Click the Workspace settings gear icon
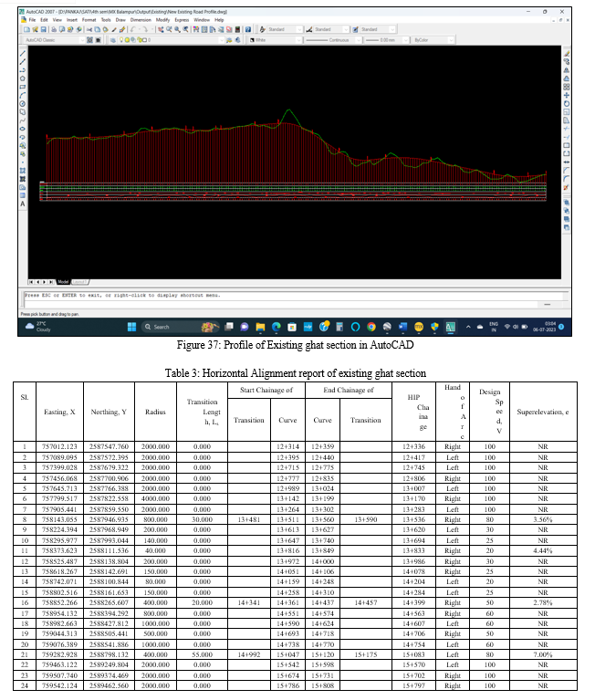The width and height of the screenshot is (595, 700). click(x=89, y=40)
